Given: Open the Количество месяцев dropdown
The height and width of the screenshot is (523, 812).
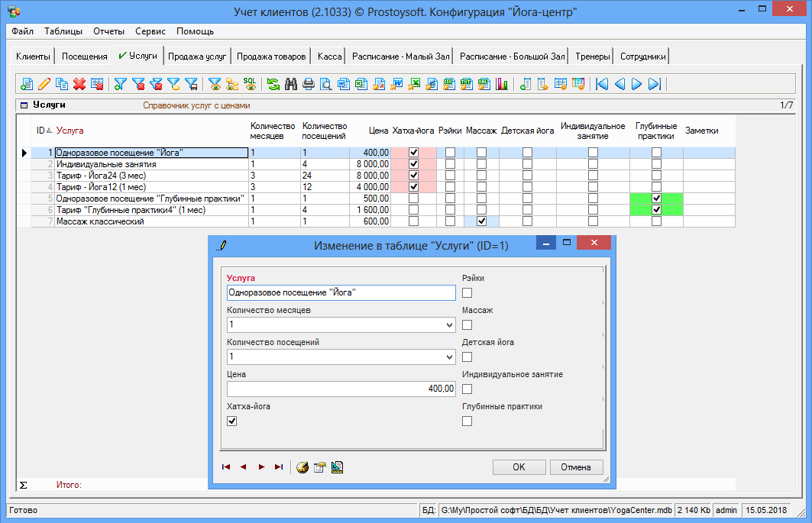Looking at the screenshot, I should coord(449,325).
